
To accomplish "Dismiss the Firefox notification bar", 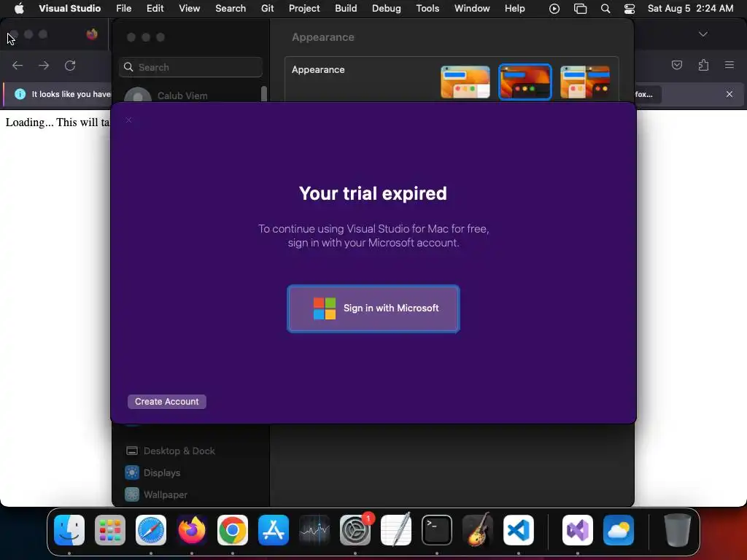I will click(x=729, y=94).
